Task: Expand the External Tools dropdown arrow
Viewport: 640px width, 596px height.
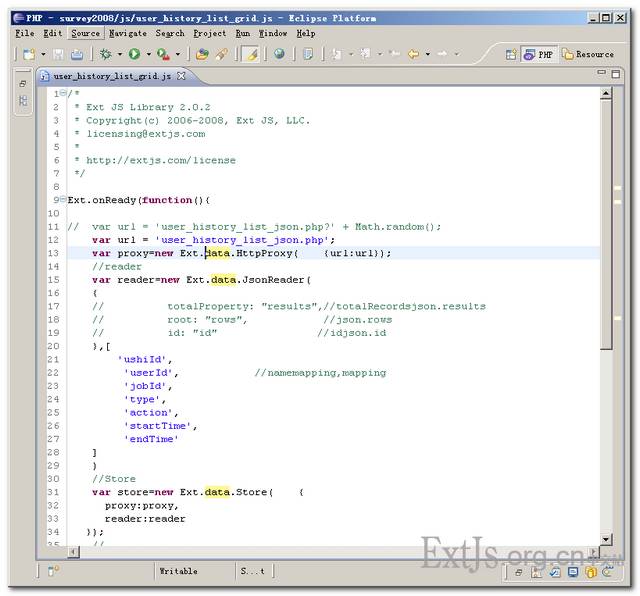Action: coord(178,54)
